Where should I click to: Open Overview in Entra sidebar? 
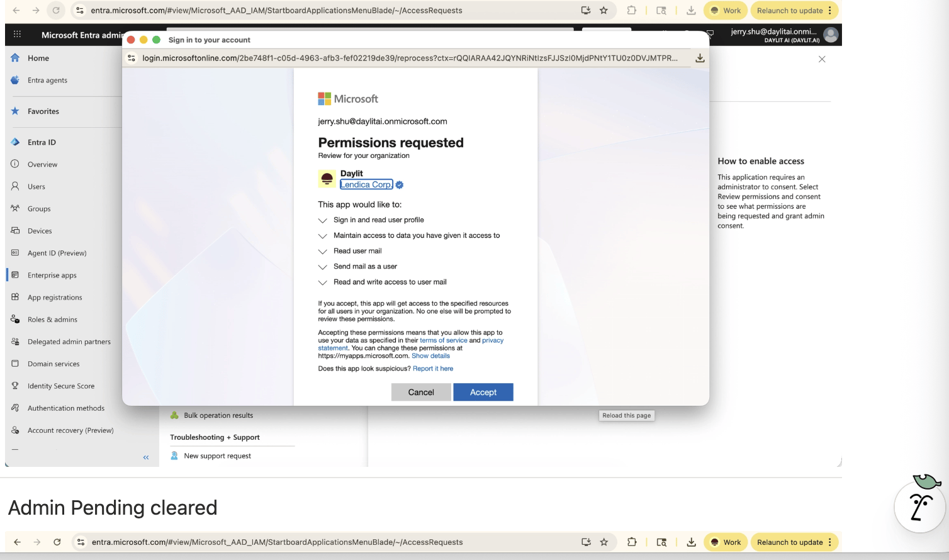tap(42, 164)
